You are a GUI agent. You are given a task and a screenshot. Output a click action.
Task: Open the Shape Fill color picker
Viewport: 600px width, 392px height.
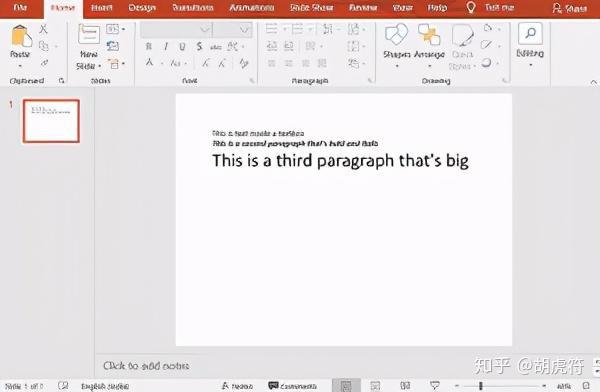point(488,28)
